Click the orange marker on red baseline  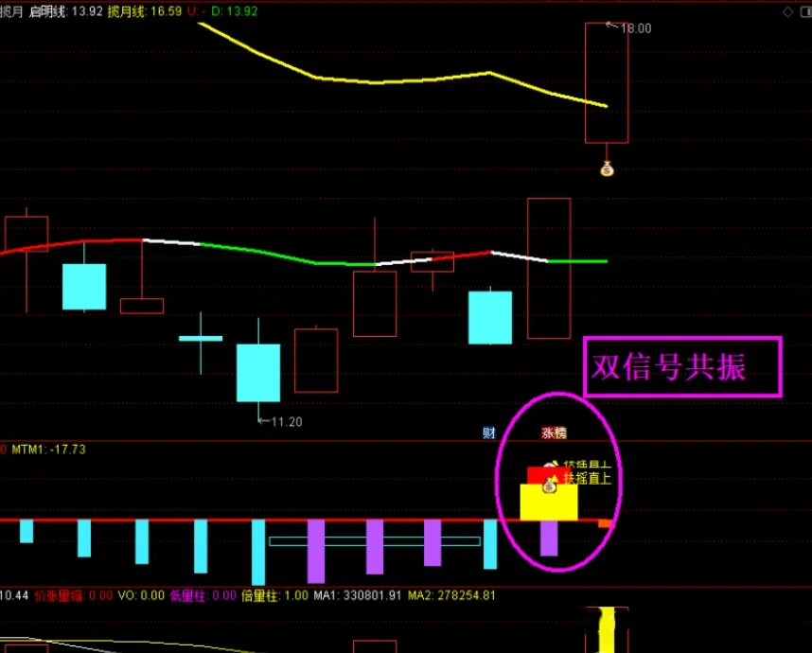606,522
